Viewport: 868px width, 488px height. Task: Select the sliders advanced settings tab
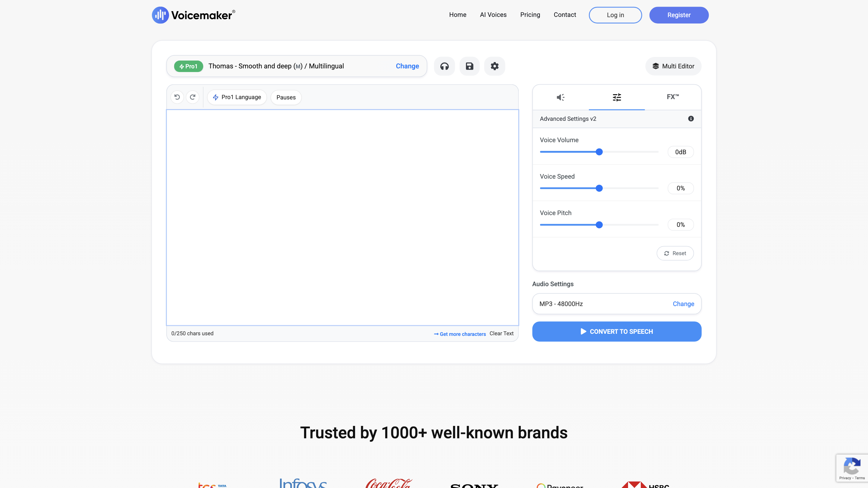click(617, 97)
